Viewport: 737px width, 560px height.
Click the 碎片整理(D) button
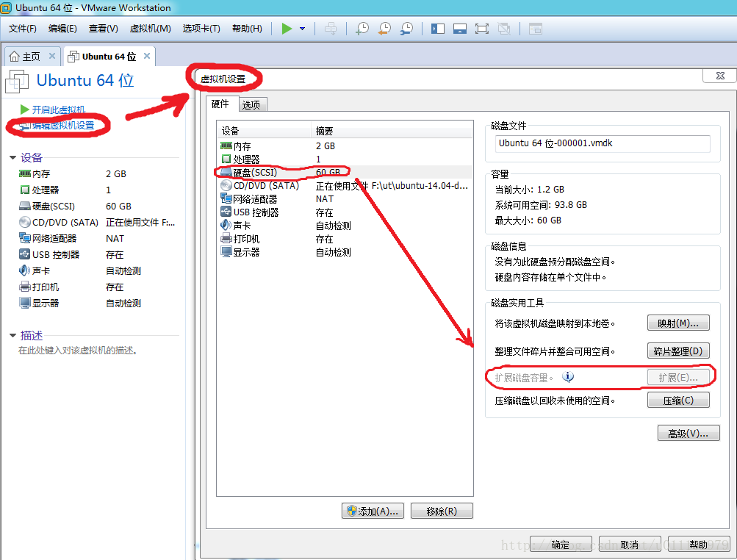pyautogui.click(x=677, y=351)
